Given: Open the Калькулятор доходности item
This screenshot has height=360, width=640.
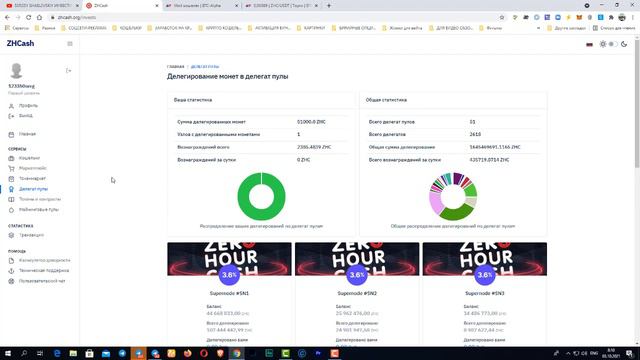Looking at the screenshot, I should pyautogui.click(x=44, y=260).
